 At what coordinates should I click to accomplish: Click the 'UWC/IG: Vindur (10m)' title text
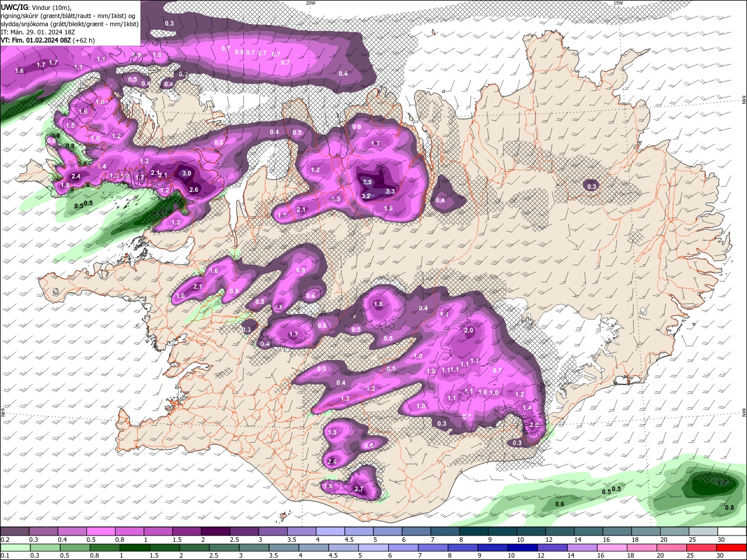tap(36, 7)
